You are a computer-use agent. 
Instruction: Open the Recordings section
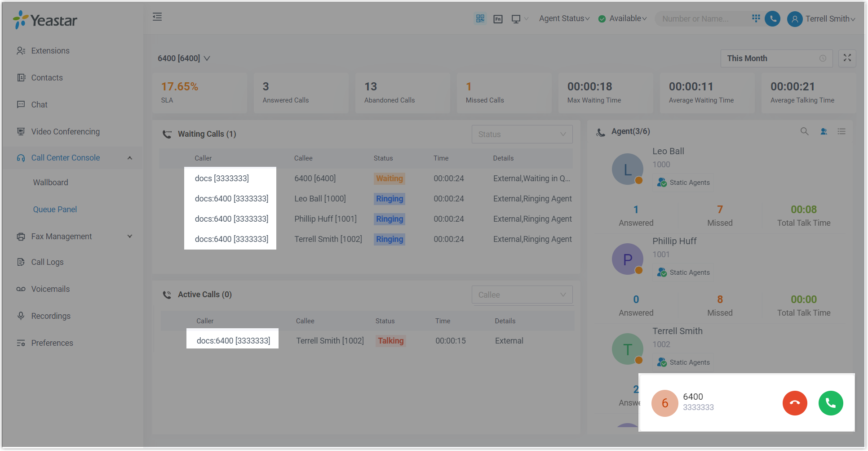point(51,316)
